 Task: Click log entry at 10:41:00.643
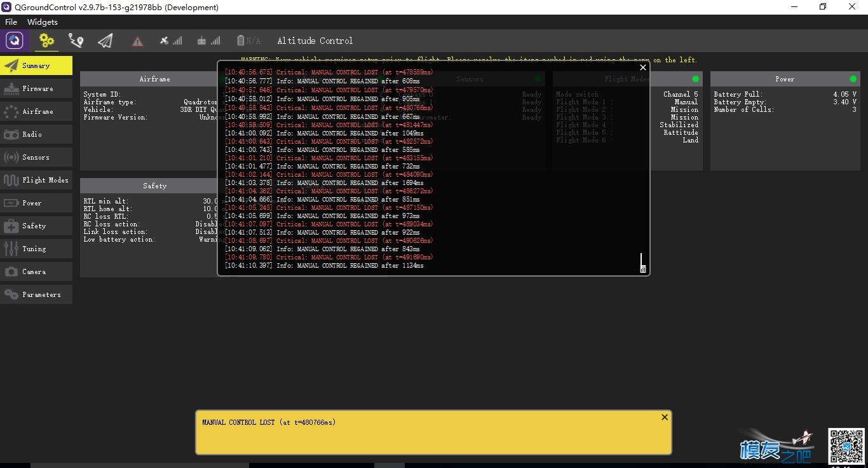329,142
